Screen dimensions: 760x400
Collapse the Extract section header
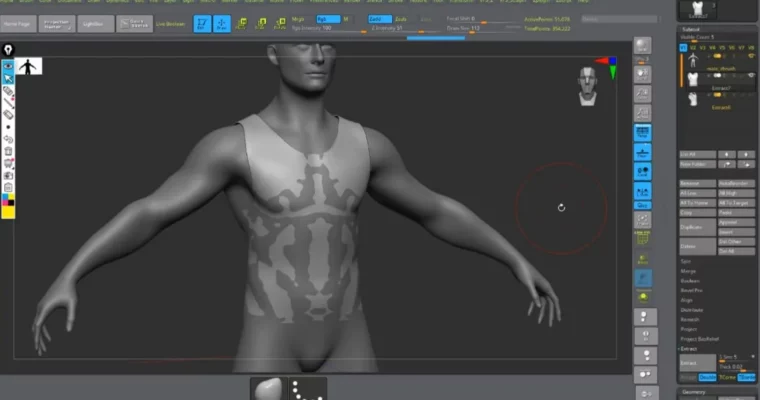tap(689, 349)
